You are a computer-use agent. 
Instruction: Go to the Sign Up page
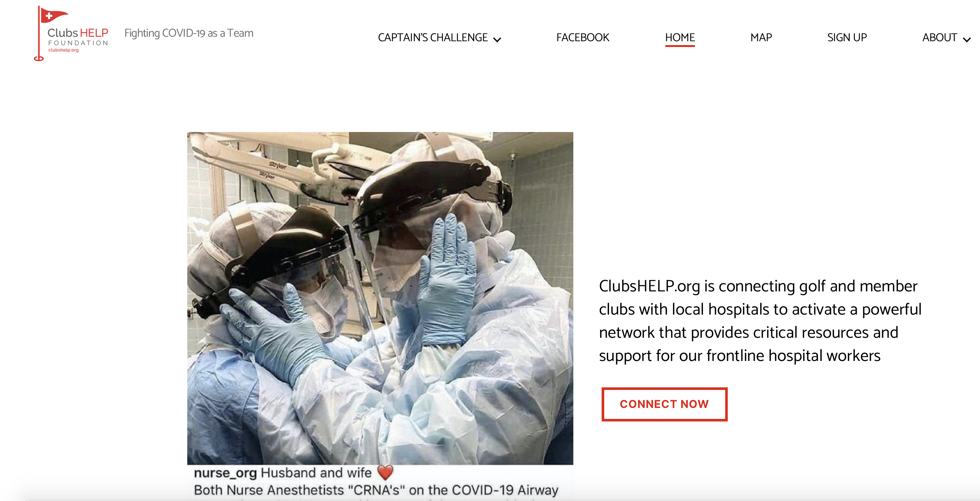tap(847, 37)
